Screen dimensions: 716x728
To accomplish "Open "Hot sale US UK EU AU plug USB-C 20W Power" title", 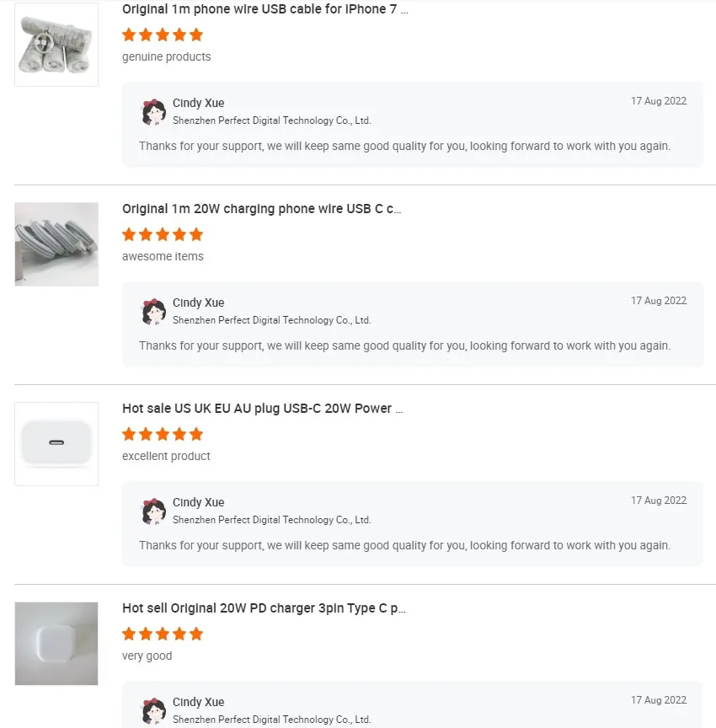I will point(262,409).
